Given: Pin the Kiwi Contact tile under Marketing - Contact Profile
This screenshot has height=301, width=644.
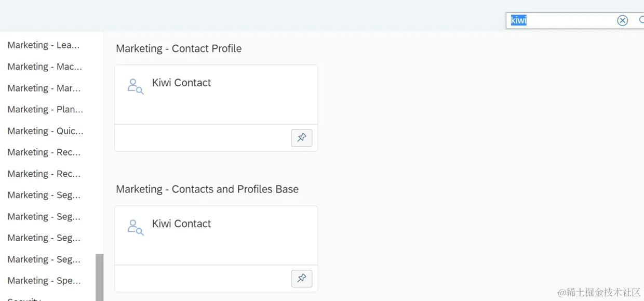Looking at the screenshot, I should tap(302, 138).
